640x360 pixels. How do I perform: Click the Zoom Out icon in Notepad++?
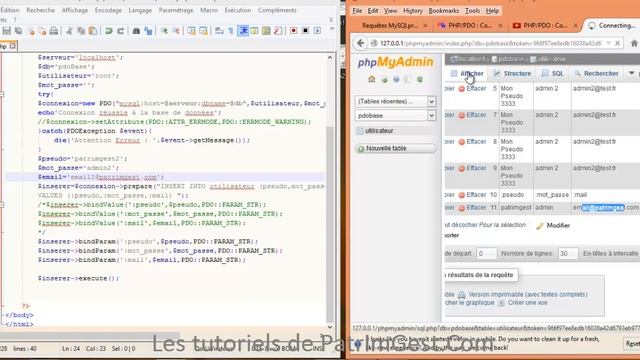pos(176,31)
